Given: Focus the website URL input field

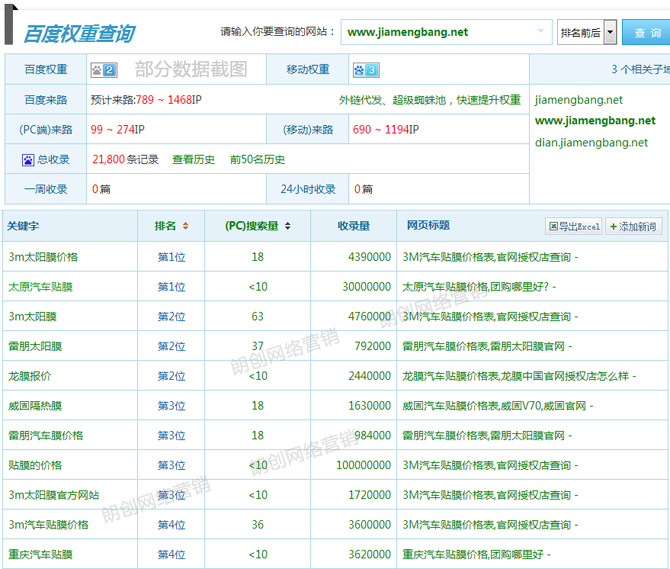Looking at the screenshot, I should (447, 32).
